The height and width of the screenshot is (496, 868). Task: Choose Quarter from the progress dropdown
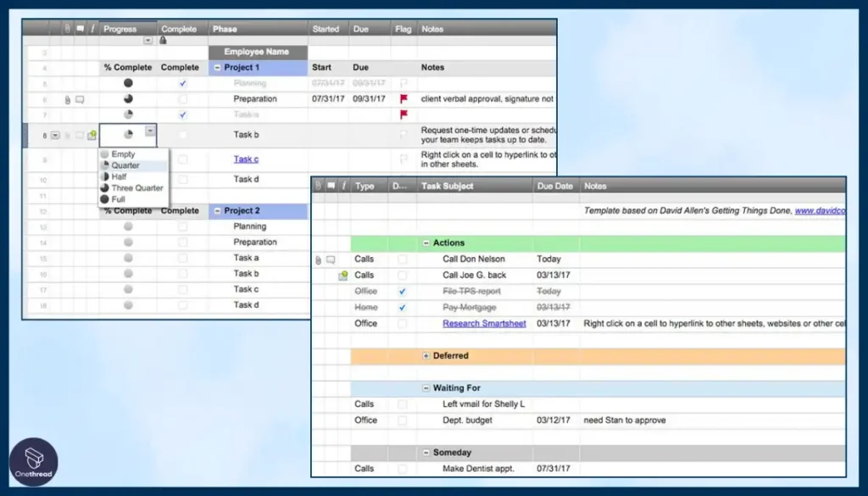133,165
